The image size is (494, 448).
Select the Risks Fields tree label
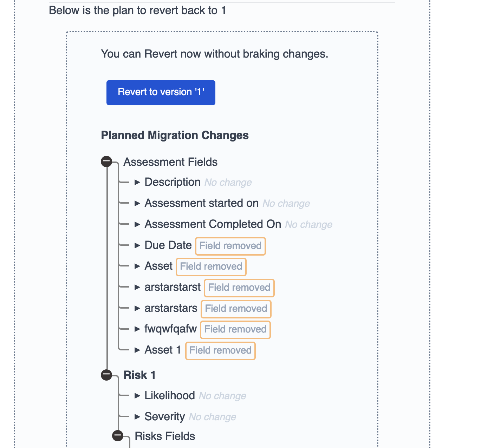point(165,436)
